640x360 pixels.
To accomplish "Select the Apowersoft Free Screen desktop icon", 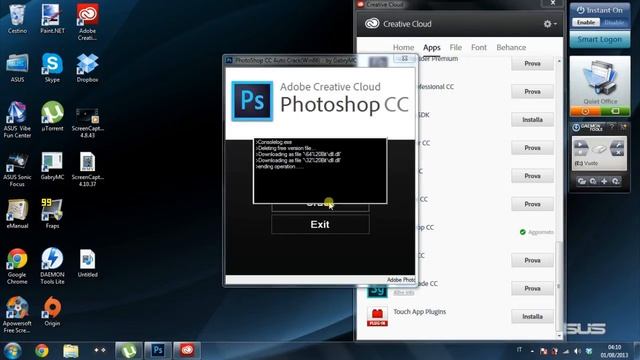I will tap(17, 314).
